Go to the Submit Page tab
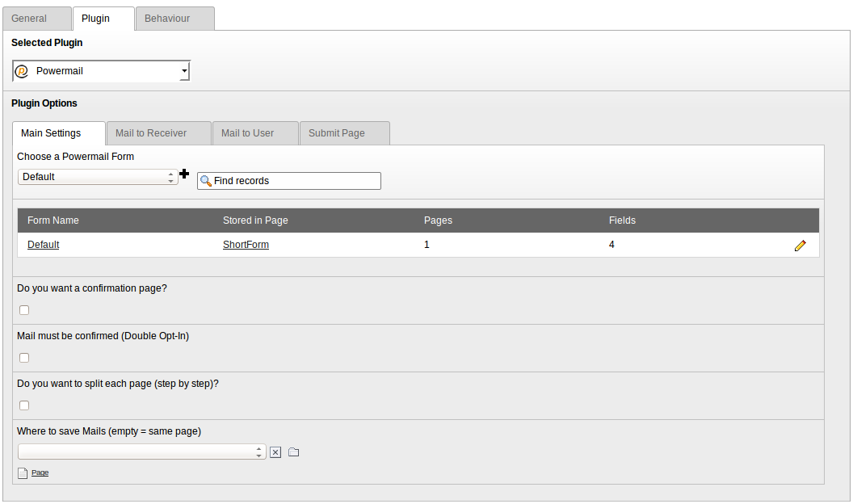The height and width of the screenshot is (504, 853). coord(337,133)
